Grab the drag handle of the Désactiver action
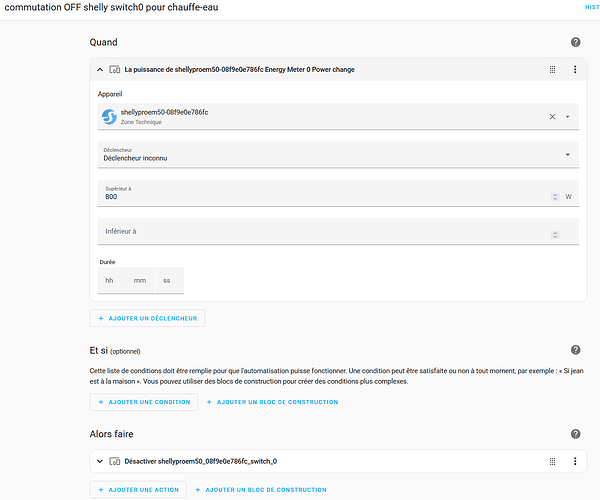Image resolution: width=600 pixels, height=500 pixels. point(552,461)
